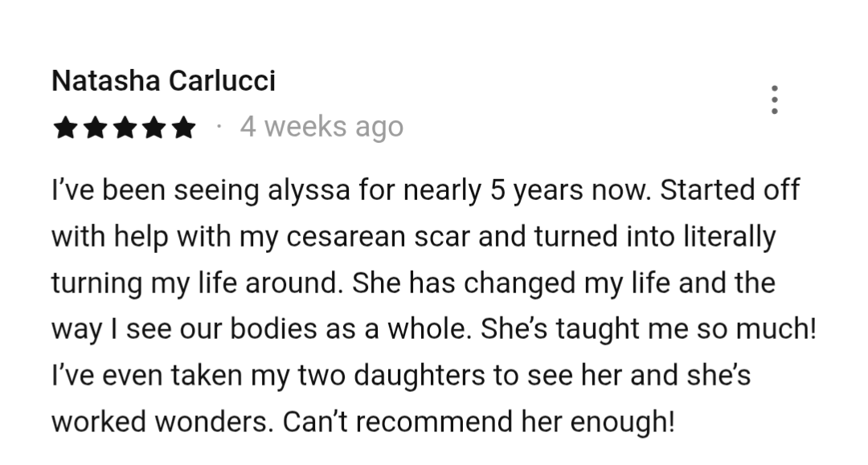
Task: Click 'turning my life around' phrase
Action: pyautogui.click(x=194, y=283)
